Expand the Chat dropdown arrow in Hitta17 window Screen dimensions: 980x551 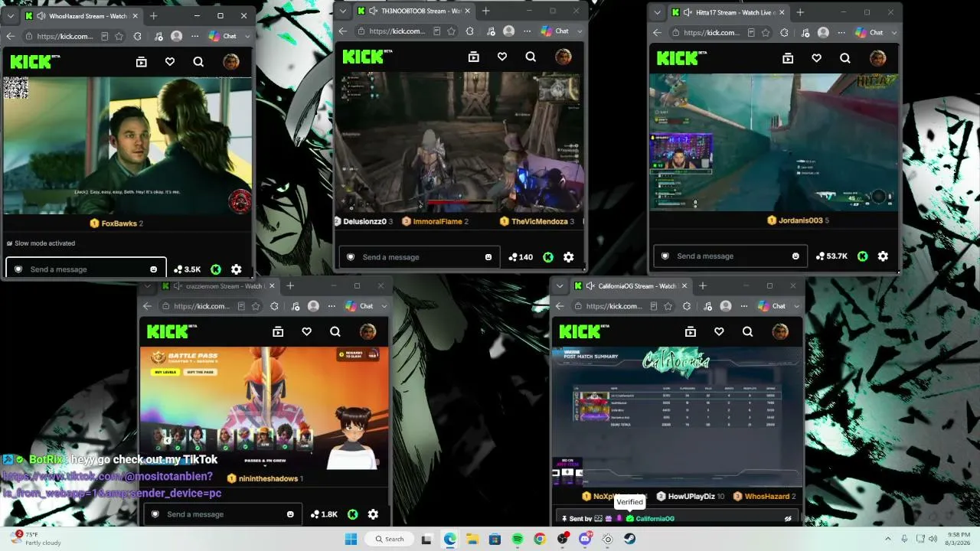tap(893, 33)
